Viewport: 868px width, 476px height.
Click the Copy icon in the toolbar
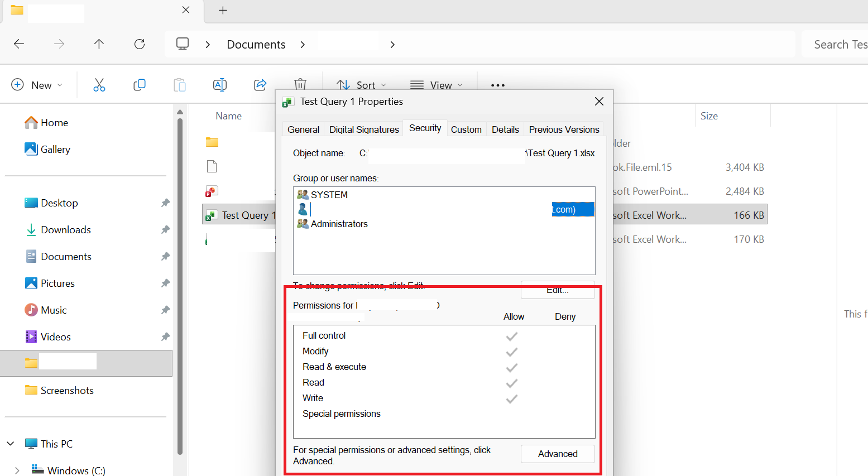(x=140, y=85)
